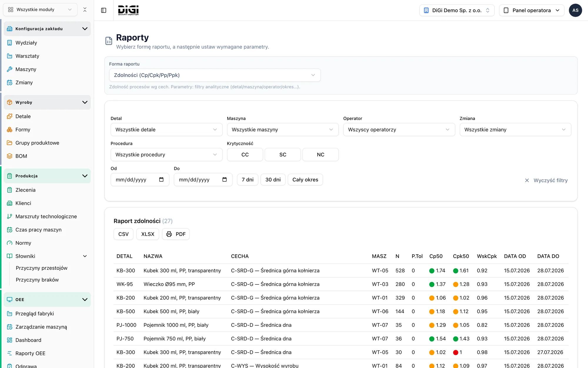Click the Czas pracy maszyn icon

pos(10,230)
